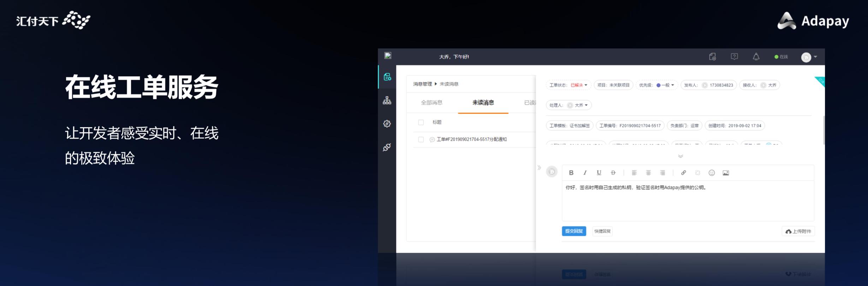Click the 在线 status indicator
Viewport: 868px width, 286px height.
click(x=781, y=57)
